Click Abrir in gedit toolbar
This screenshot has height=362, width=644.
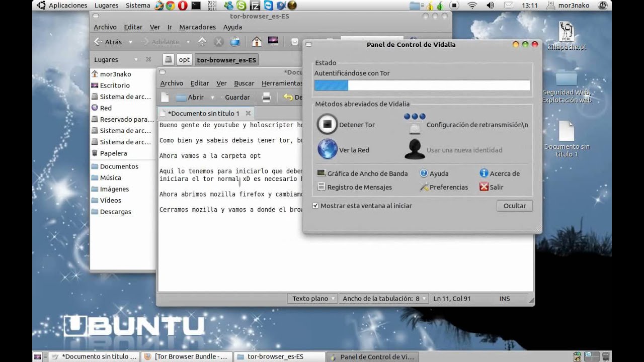pos(190,98)
